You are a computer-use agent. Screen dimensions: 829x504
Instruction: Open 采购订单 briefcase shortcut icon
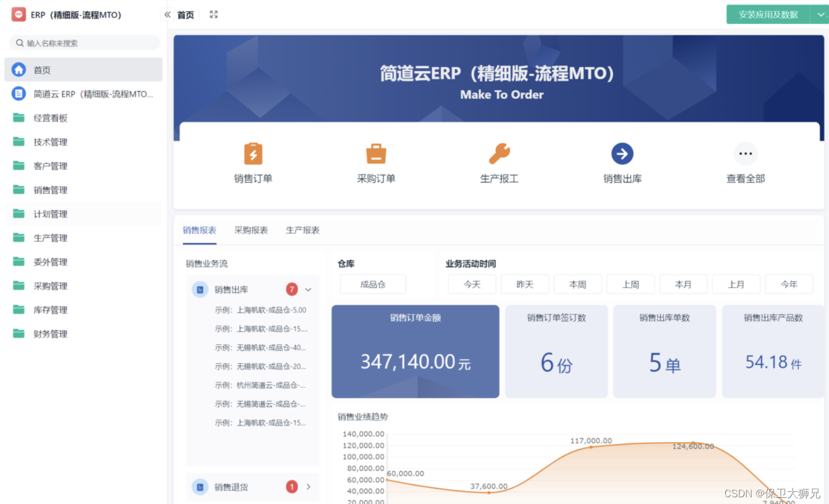tap(376, 153)
